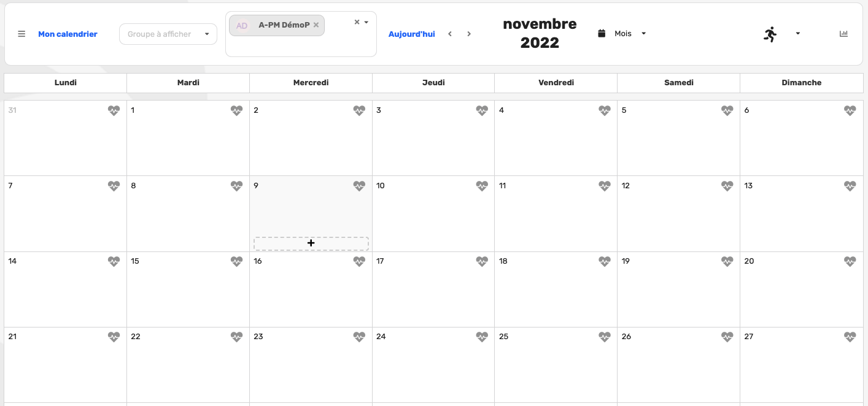
Task: Click the heartbeat icon on November 1
Action: (237, 110)
